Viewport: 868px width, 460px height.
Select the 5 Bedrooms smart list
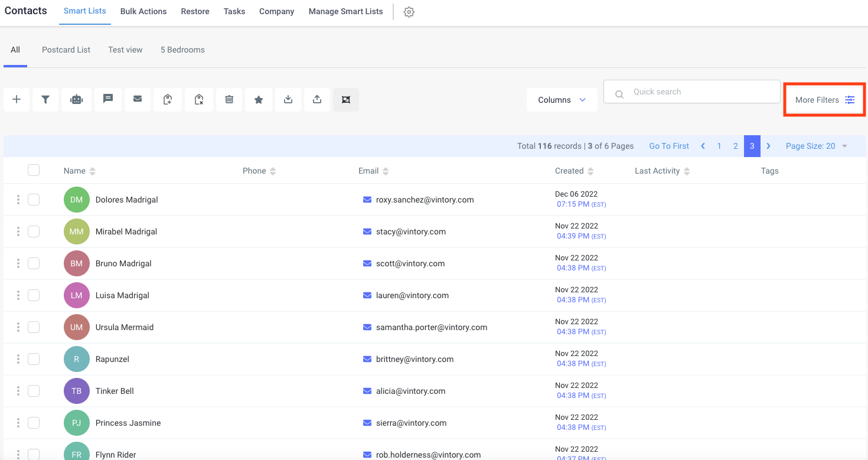coord(182,50)
